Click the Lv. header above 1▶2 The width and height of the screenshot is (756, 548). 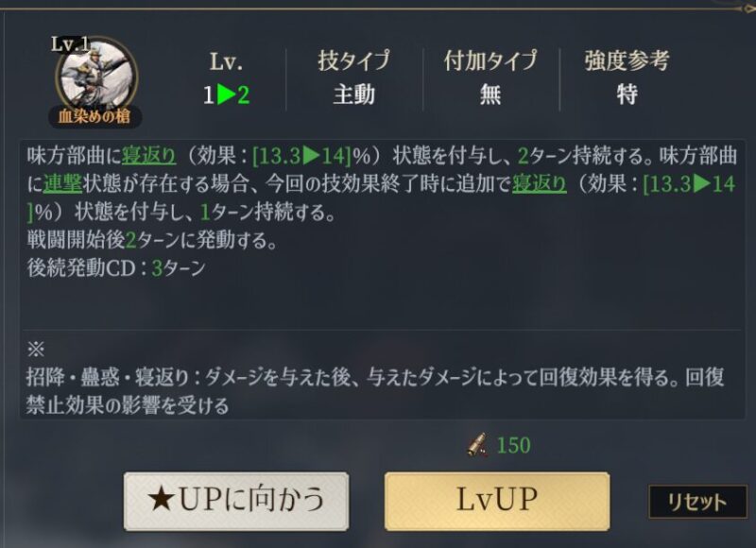pos(226,61)
